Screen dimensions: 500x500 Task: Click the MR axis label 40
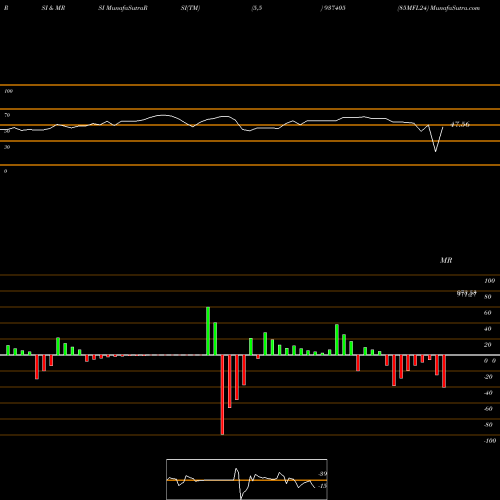coord(488,329)
